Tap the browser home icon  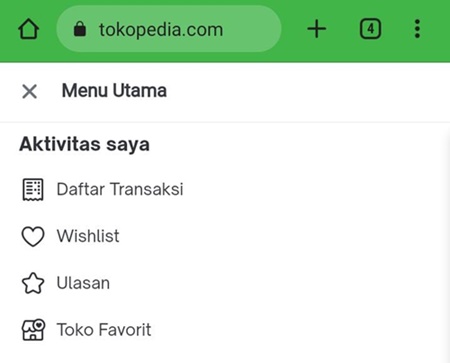tap(28, 29)
